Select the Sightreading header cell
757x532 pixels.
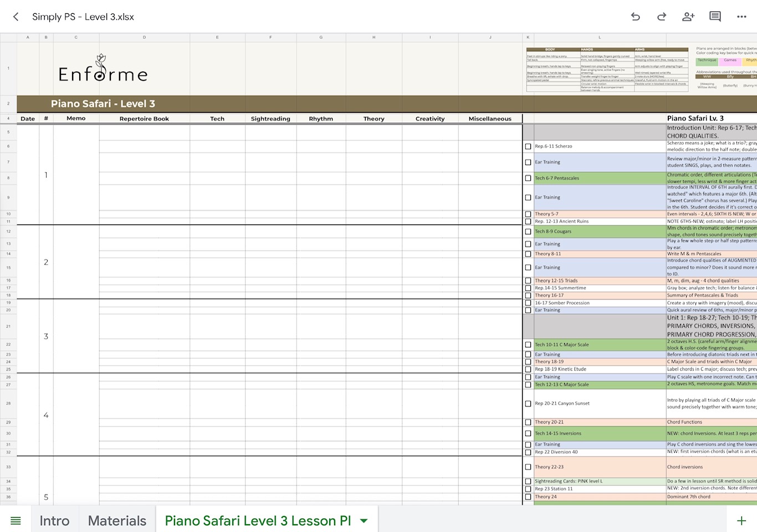(x=270, y=119)
